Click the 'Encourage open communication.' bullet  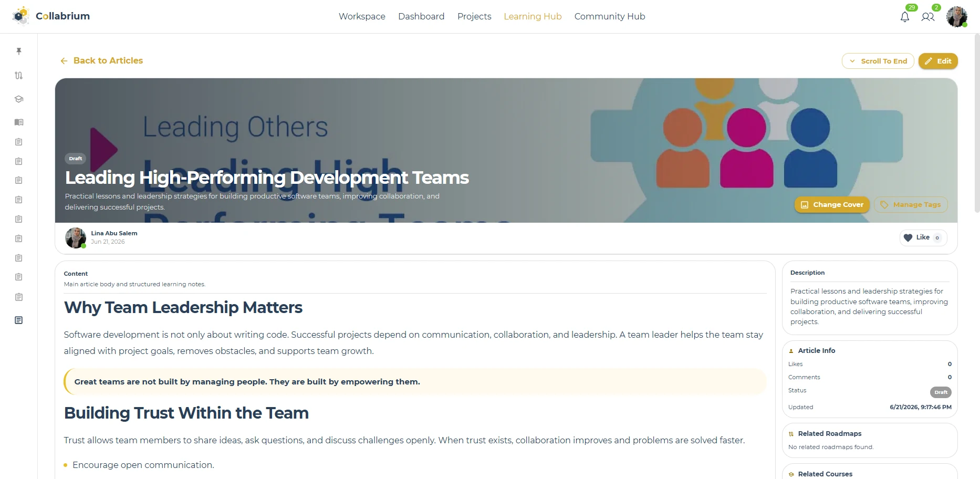point(143,465)
